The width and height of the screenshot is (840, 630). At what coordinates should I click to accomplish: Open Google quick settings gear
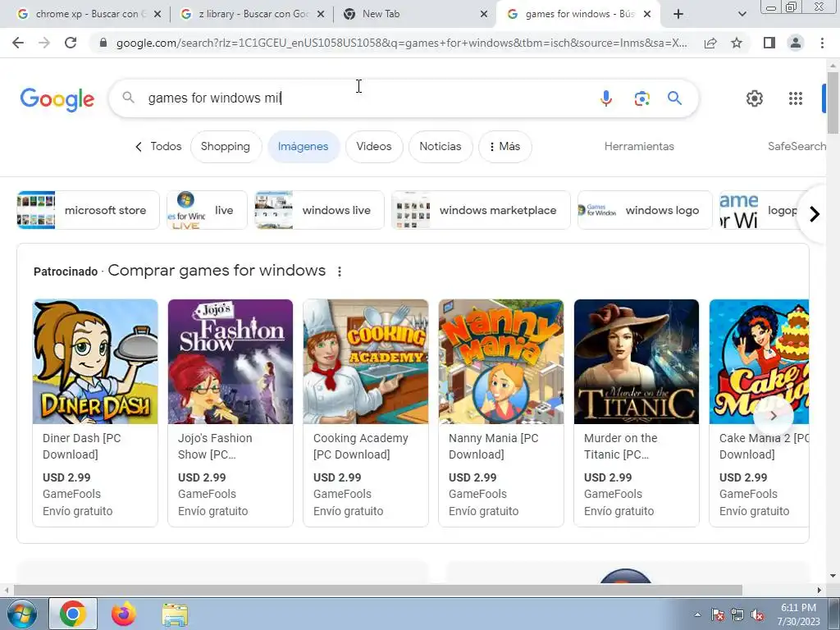(755, 98)
